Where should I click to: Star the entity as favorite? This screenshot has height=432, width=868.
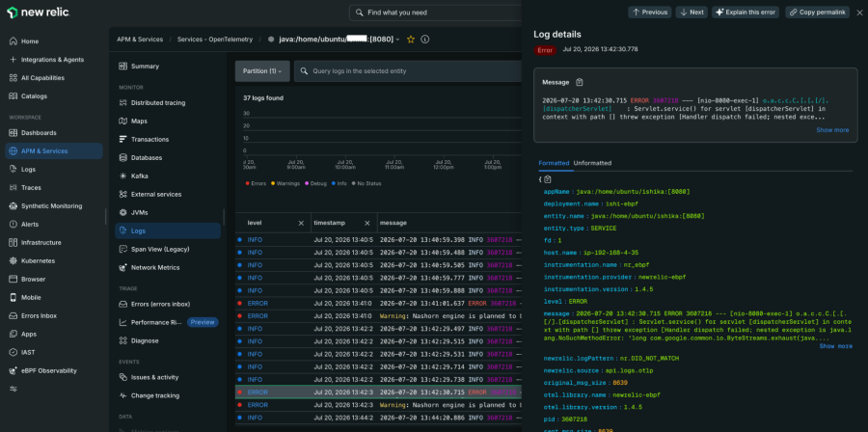click(x=411, y=40)
